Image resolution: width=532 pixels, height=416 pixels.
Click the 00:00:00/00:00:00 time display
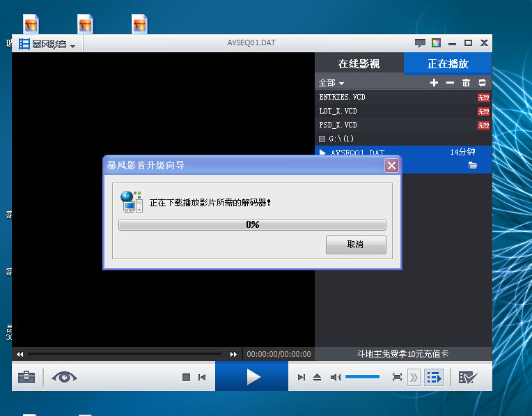pyautogui.click(x=279, y=354)
